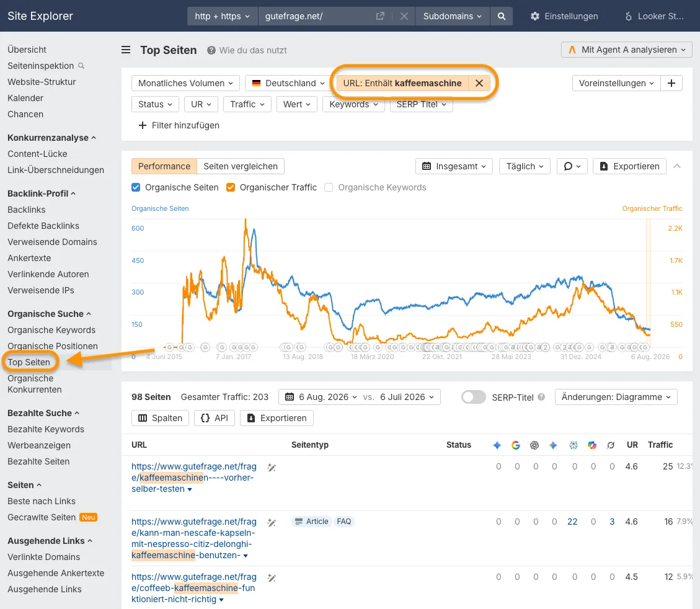
Task: Open Organische Keywords in sidebar
Action: pos(51,330)
